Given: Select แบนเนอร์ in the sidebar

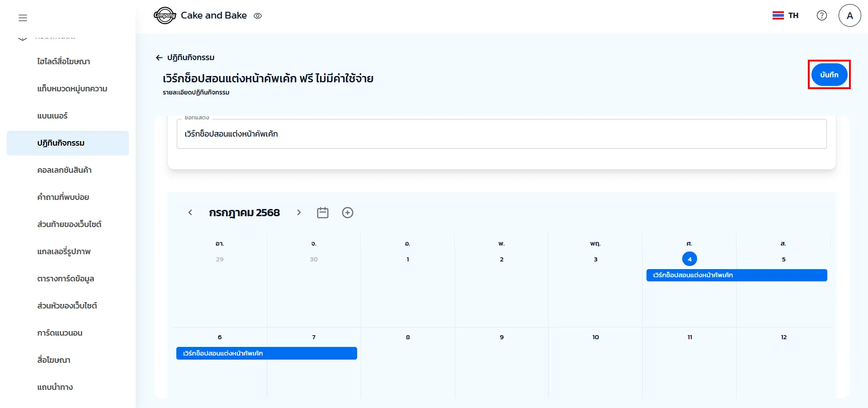Looking at the screenshot, I should coord(52,116).
